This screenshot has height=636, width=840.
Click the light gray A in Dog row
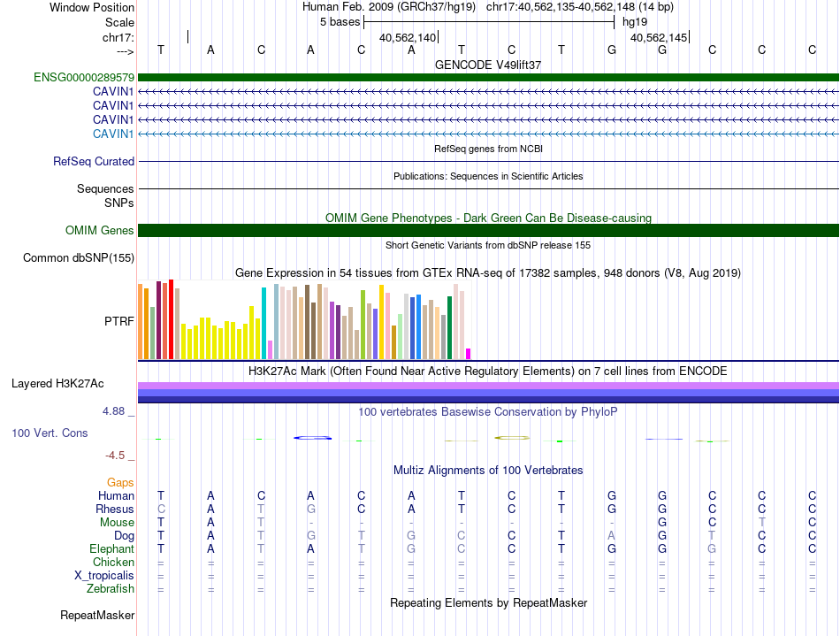click(x=612, y=536)
